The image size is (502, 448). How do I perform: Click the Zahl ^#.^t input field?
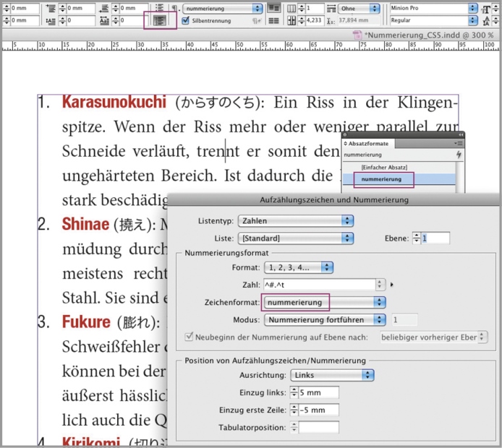[x=320, y=284]
